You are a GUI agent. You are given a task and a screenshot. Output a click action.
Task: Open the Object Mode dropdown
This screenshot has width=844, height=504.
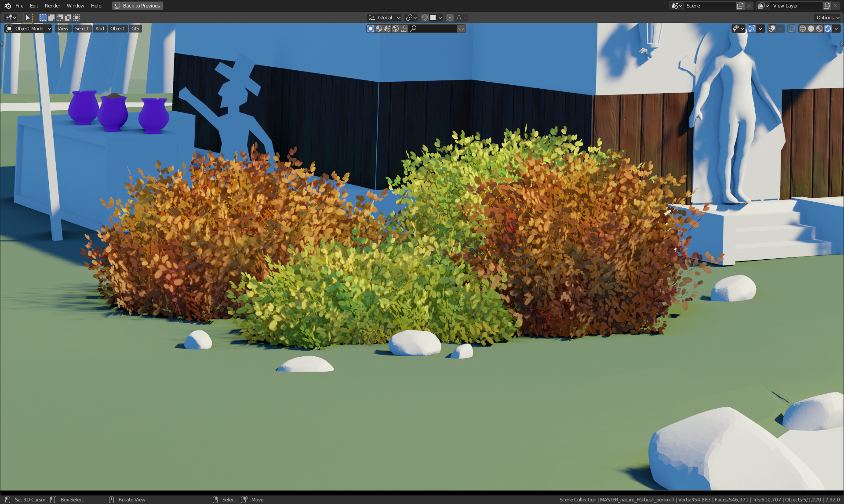point(29,29)
